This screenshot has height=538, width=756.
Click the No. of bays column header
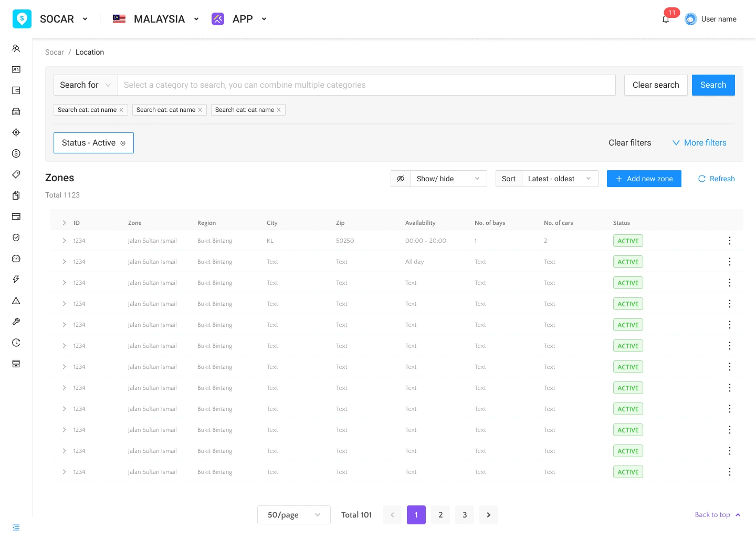point(490,223)
